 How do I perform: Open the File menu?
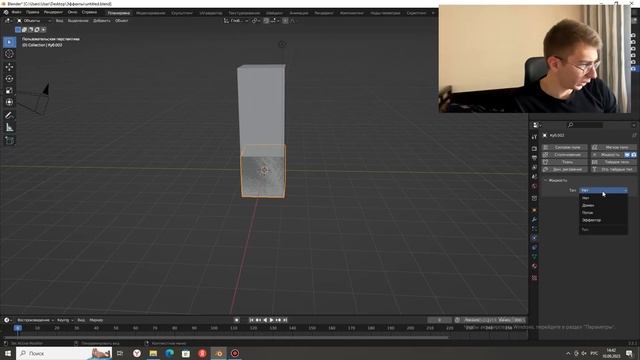click(17, 12)
